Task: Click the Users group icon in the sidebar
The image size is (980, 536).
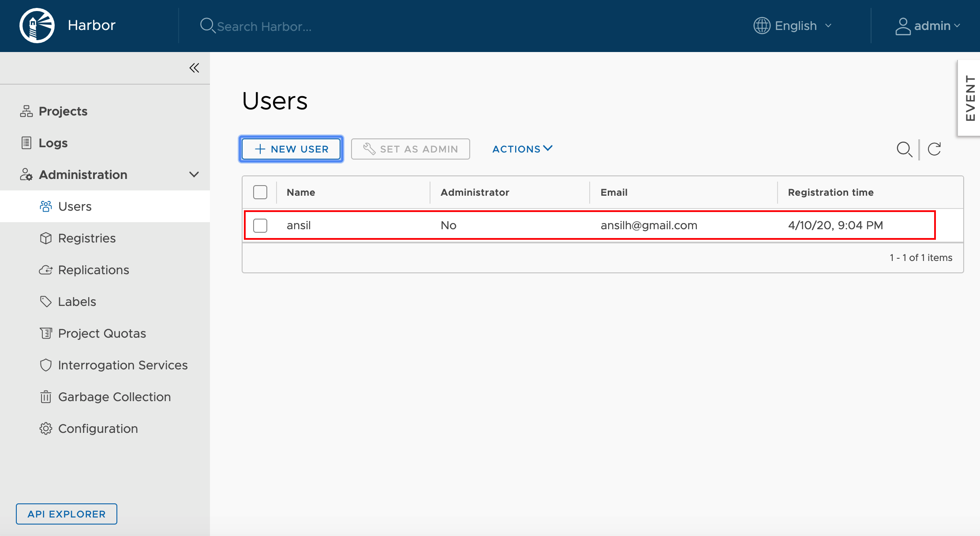Action: [x=46, y=206]
